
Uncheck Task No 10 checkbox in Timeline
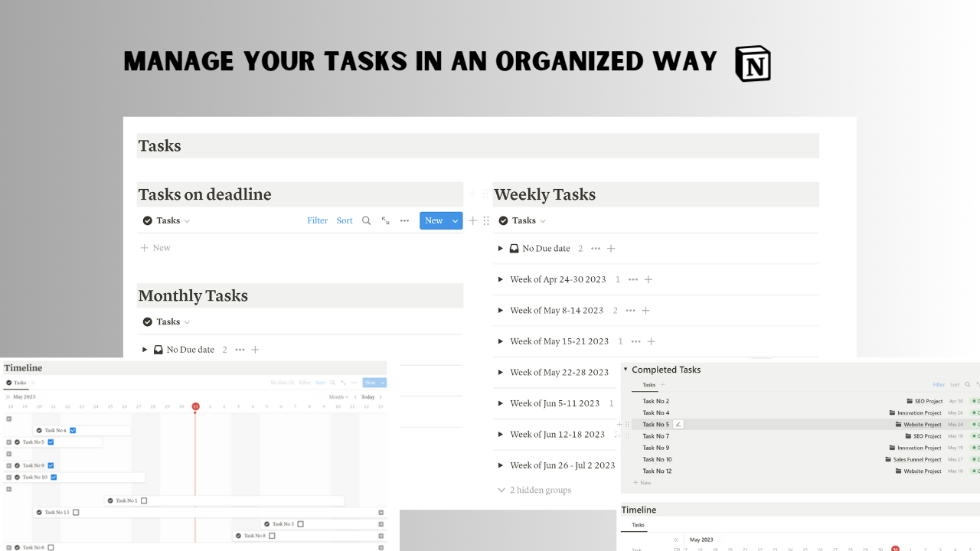[54, 477]
